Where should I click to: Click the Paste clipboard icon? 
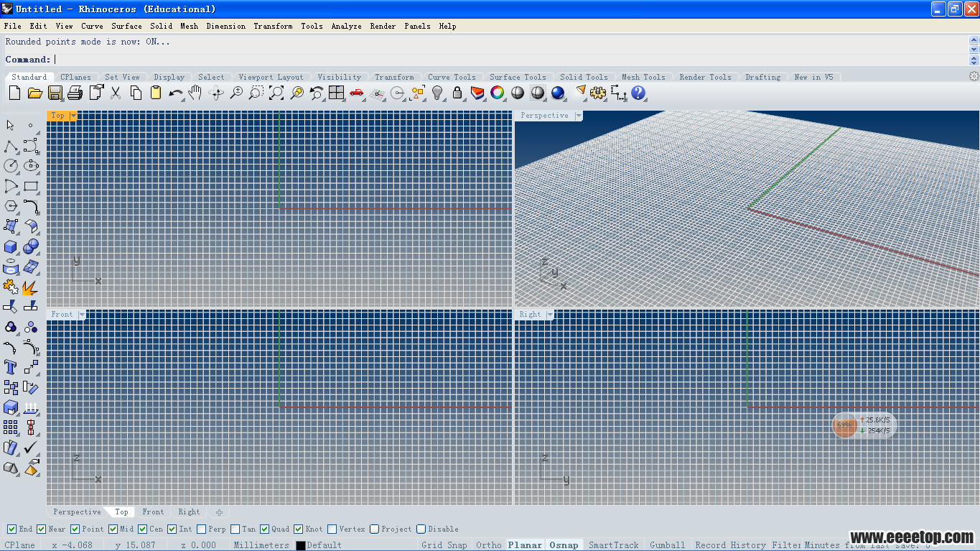click(156, 93)
